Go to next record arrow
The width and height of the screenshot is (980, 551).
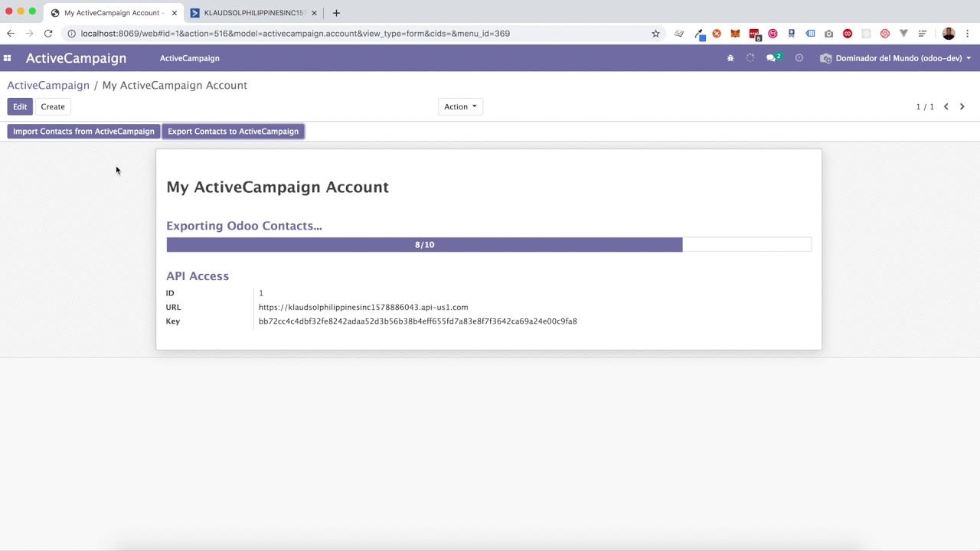click(962, 106)
